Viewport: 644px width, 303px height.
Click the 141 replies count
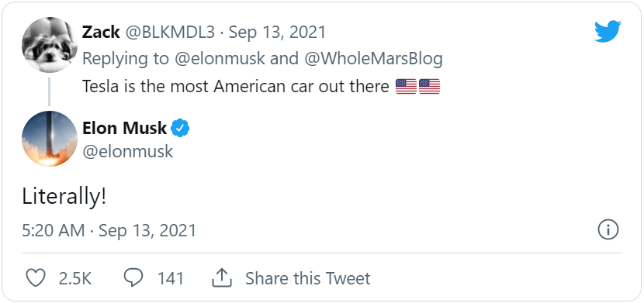pyautogui.click(x=171, y=279)
